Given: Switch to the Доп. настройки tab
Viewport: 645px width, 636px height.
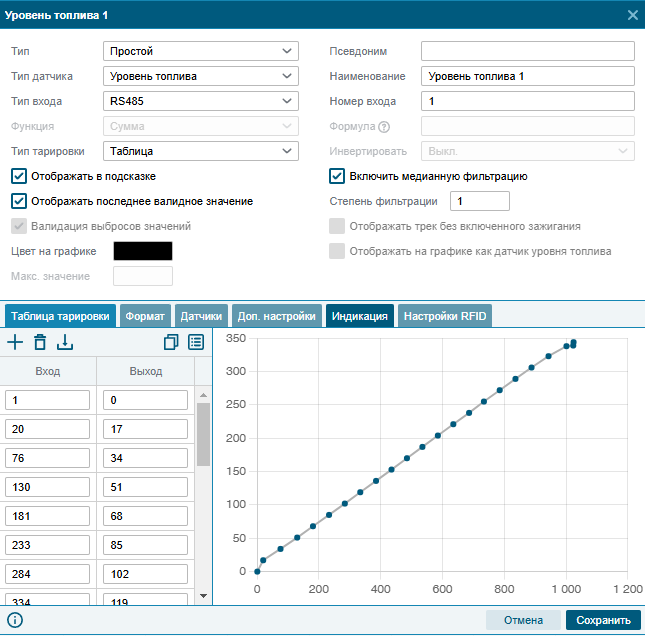Looking at the screenshot, I should pos(277,316).
